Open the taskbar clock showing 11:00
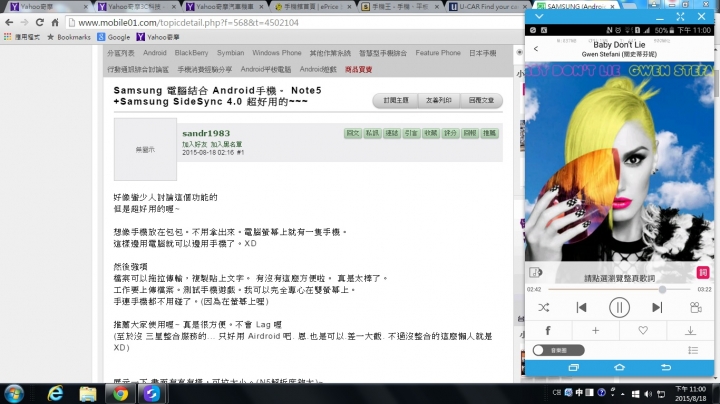 [x=690, y=394]
